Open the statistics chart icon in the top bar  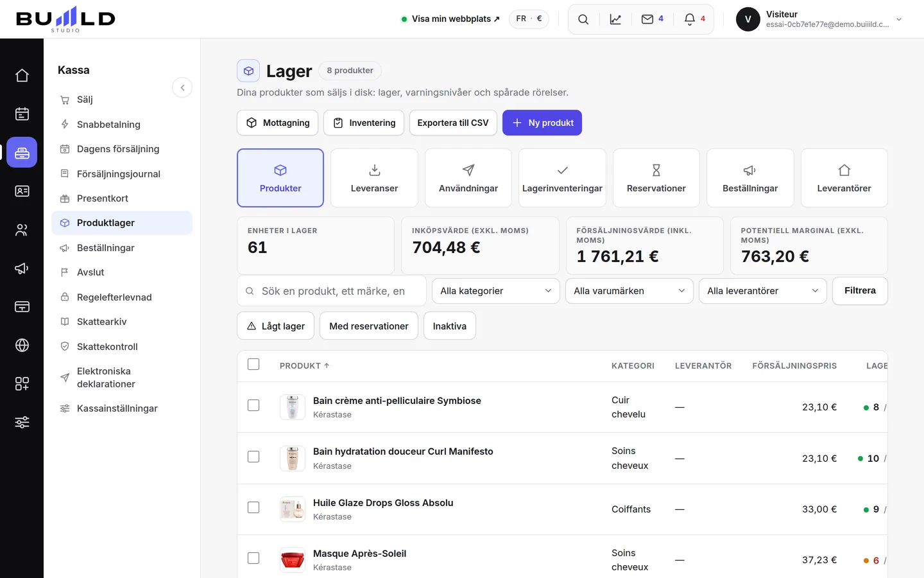point(615,19)
